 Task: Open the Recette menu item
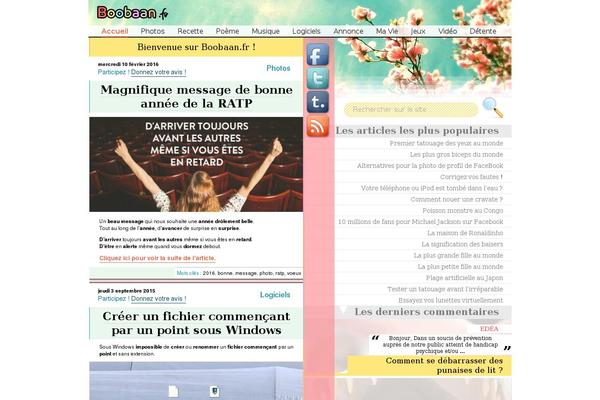190,31
